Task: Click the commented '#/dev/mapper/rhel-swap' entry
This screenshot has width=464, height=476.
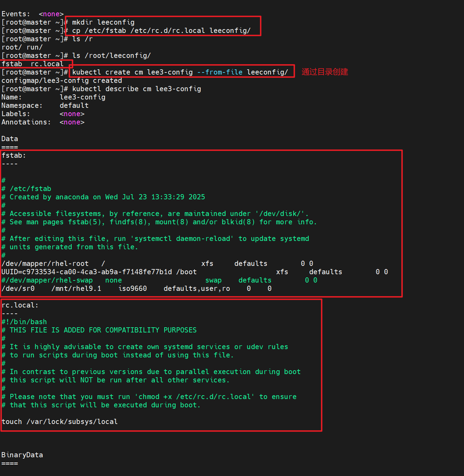Action: [159, 280]
